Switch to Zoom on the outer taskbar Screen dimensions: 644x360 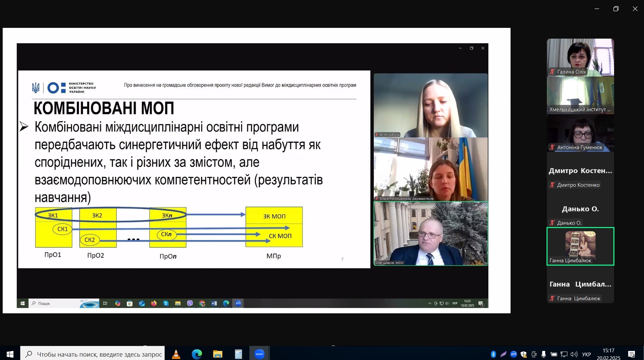click(x=259, y=354)
